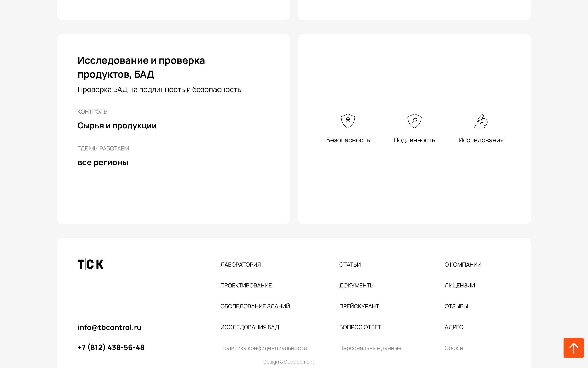Click the Подлинность shield magnifier icon

[414, 121]
